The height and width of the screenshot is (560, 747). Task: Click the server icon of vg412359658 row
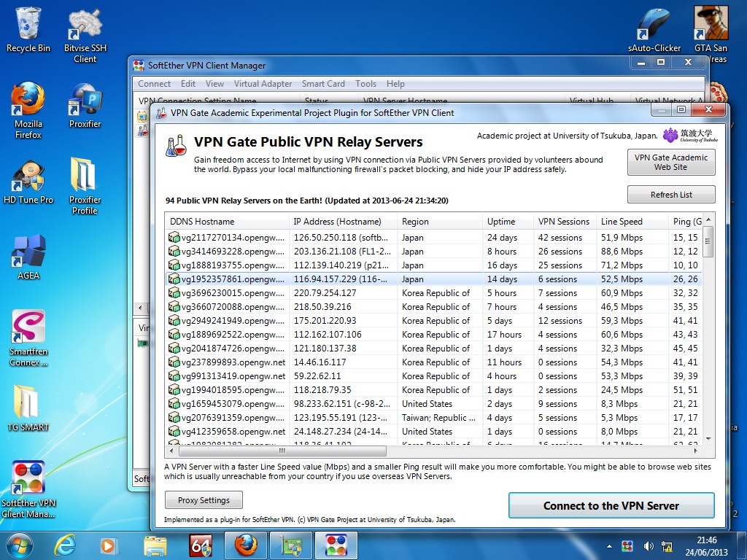(174, 432)
